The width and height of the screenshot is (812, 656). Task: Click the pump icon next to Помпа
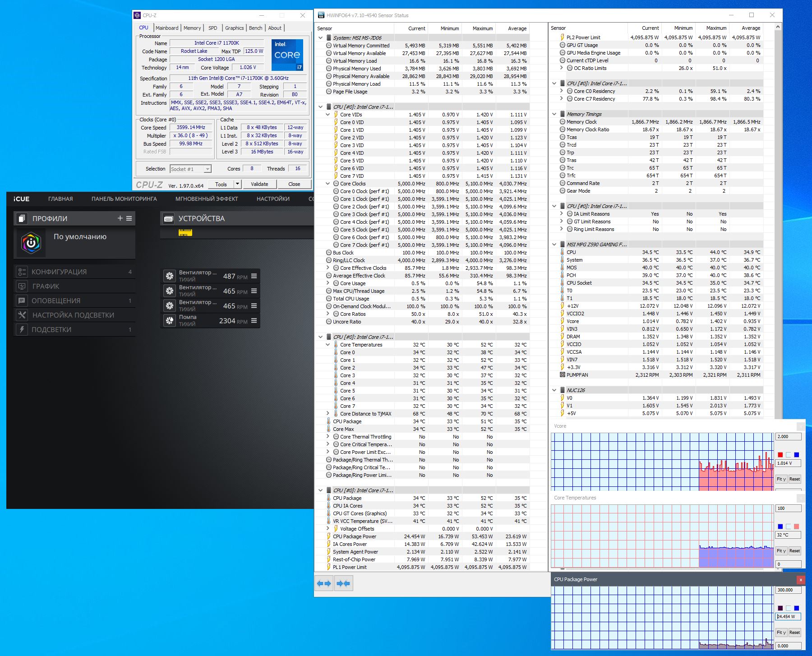(170, 321)
